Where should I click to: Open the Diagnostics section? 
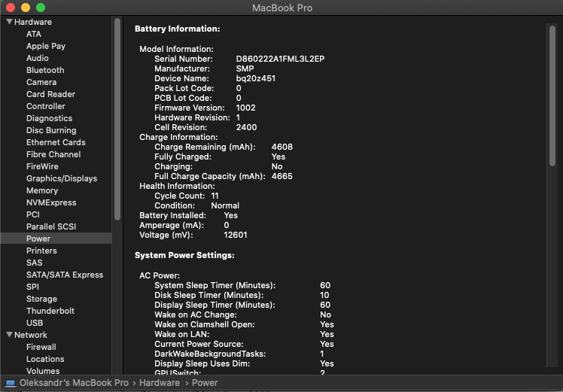click(x=49, y=118)
